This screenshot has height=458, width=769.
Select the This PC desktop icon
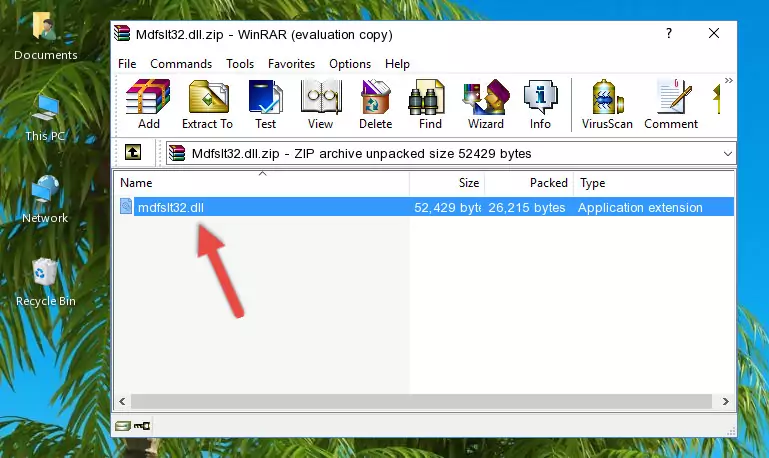coord(45,118)
